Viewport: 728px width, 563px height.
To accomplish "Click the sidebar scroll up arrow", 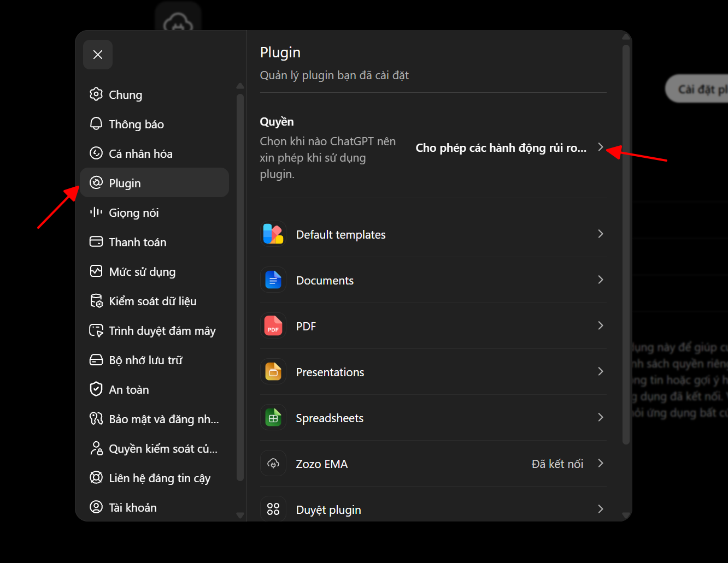I will pos(240,86).
